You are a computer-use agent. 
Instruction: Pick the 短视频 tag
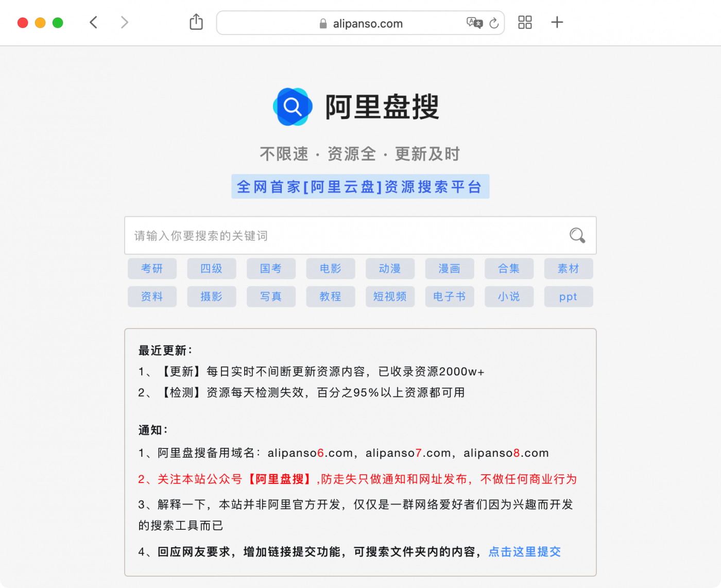(x=390, y=297)
